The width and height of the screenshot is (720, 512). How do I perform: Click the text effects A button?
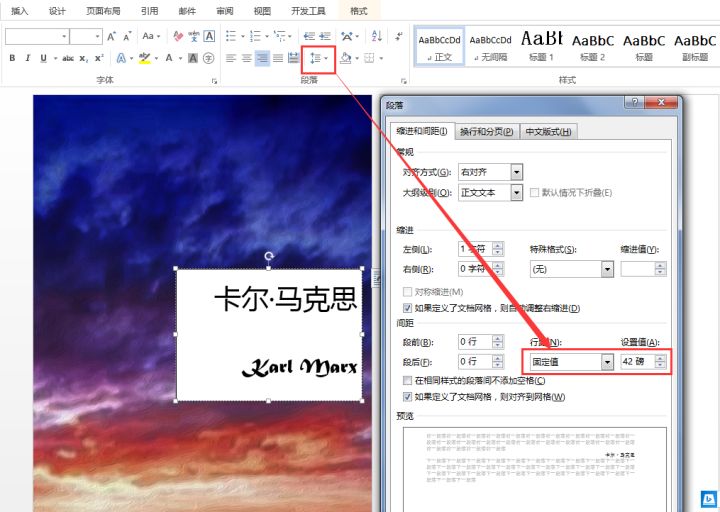(121, 58)
